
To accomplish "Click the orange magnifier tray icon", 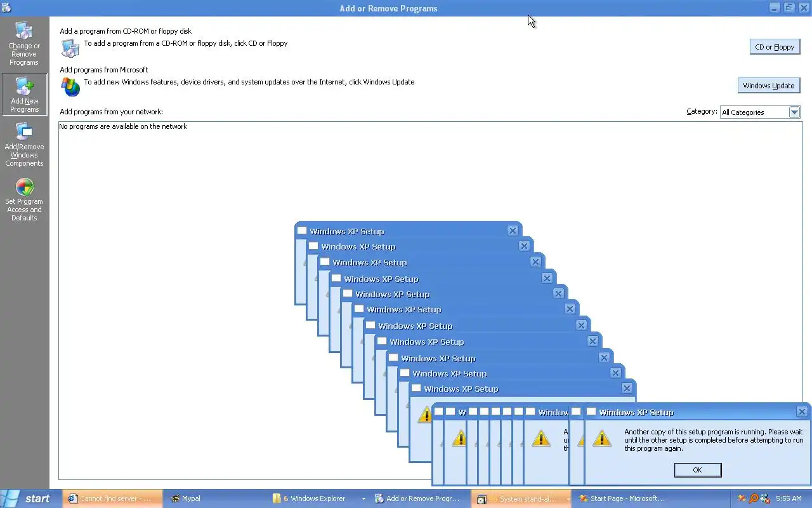I will pos(754,498).
